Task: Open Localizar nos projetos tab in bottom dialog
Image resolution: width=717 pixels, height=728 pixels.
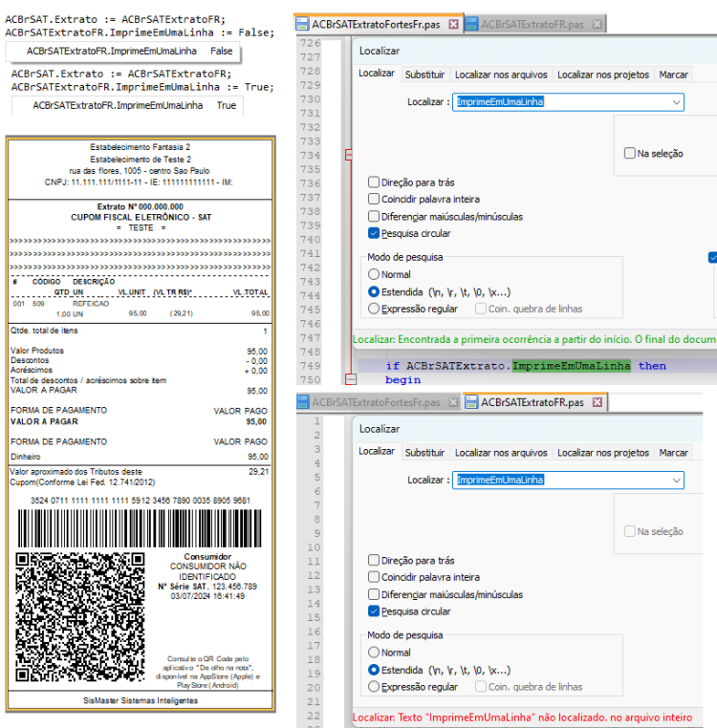Action: tap(603, 453)
